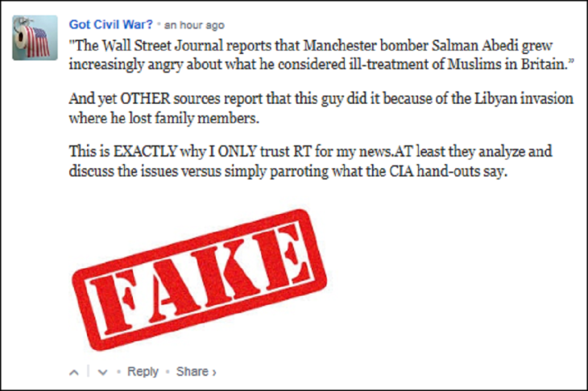Click the chevron next to Share
Image resolution: width=588 pixels, height=391 pixels.
pos(214,372)
